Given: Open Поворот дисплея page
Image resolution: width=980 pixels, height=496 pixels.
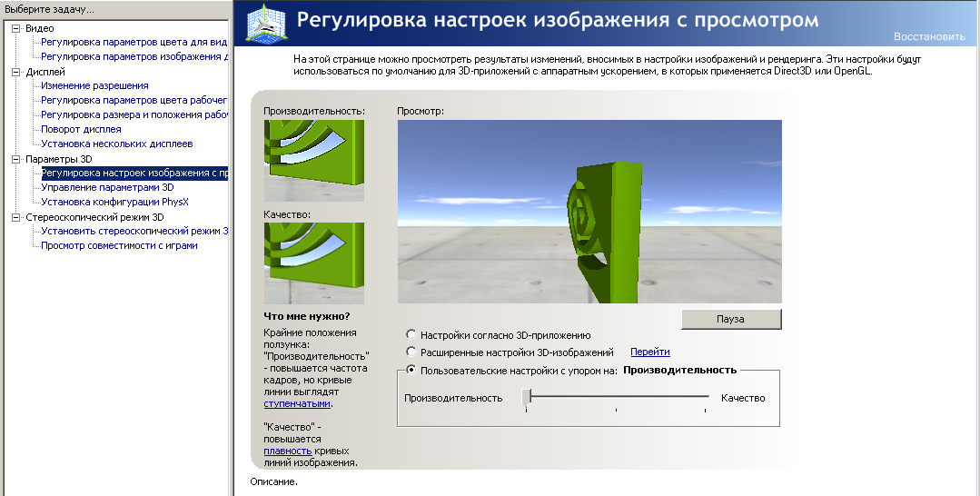Looking at the screenshot, I should point(81,129).
